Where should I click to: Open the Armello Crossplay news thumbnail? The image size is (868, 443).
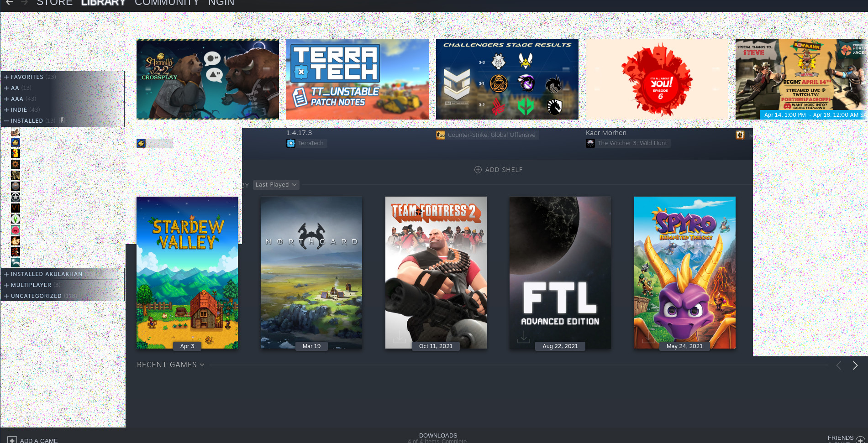click(x=208, y=79)
